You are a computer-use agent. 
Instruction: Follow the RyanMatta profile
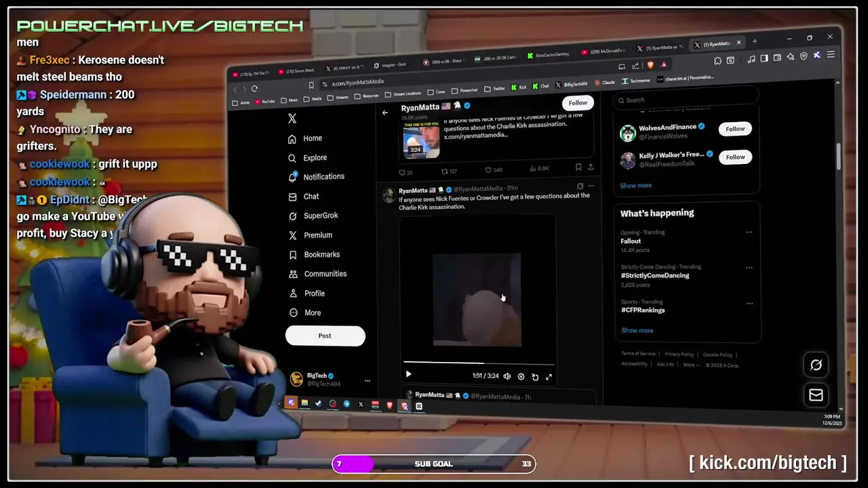pos(578,103)
